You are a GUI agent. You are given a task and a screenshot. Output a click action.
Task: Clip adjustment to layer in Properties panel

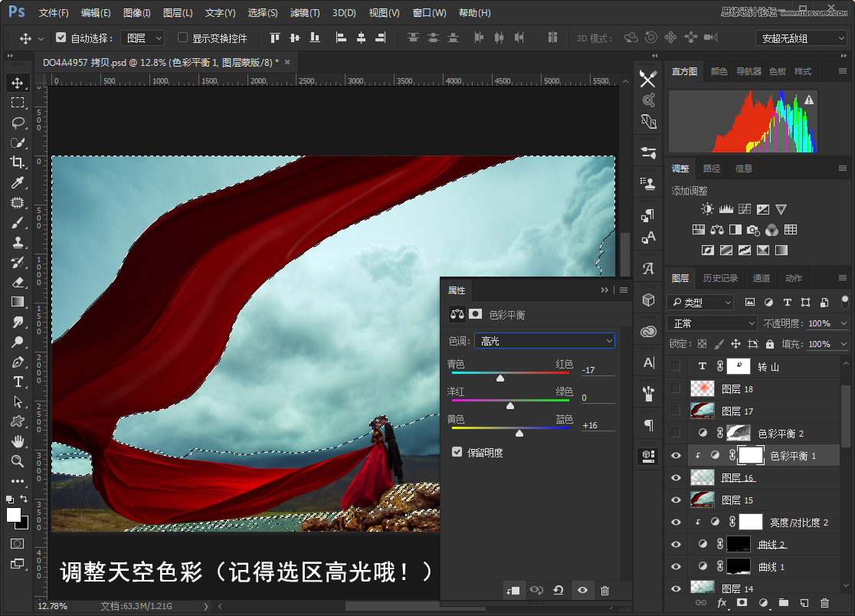click(513, 591)
